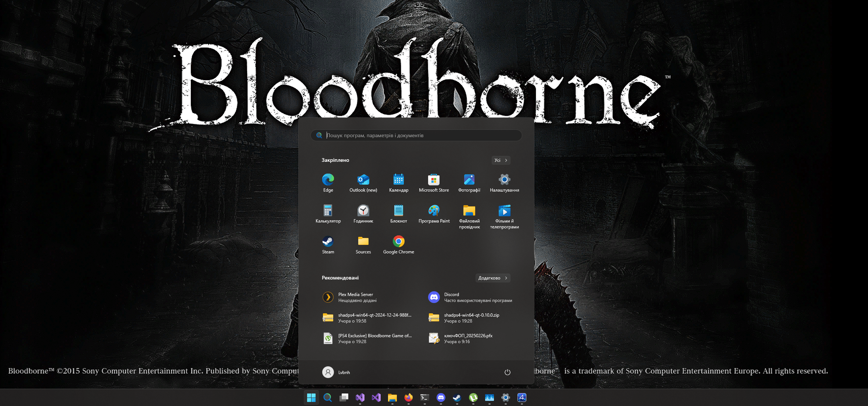The height and width of the screenshot is (406, 868).
Task: Open the Годинник clock app
Action: (363, 214)
